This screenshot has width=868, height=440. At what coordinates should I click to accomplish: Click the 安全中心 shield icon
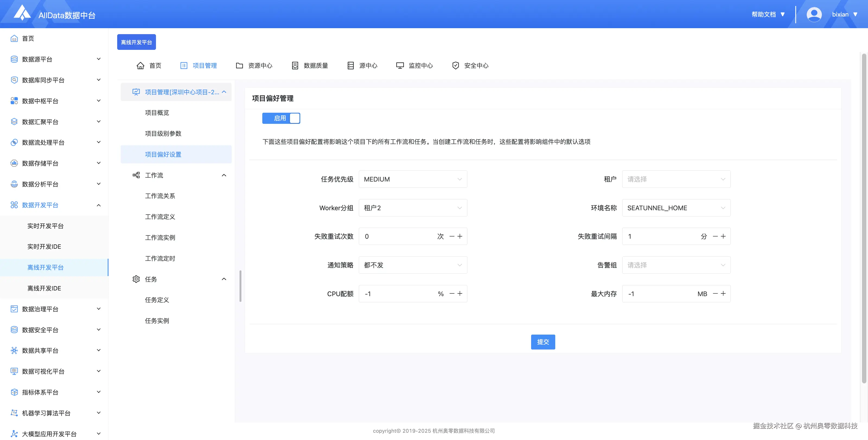pos(455,66)
